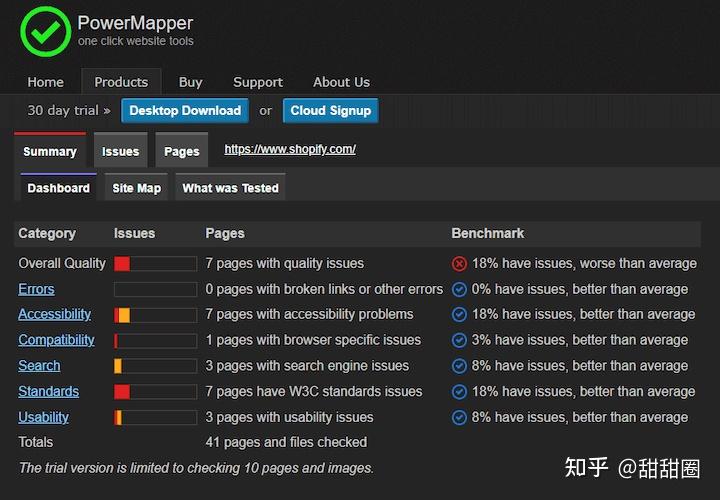Click '18% have issues, worse than average' text
The width and height of the screenshot is (720, 500).
click(x=585, y=264)
